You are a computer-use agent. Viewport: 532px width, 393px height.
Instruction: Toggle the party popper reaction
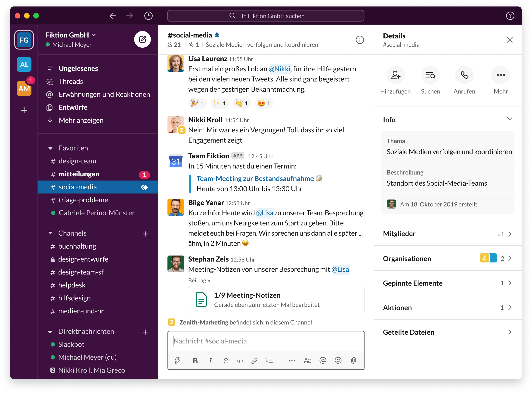(198, 103)
